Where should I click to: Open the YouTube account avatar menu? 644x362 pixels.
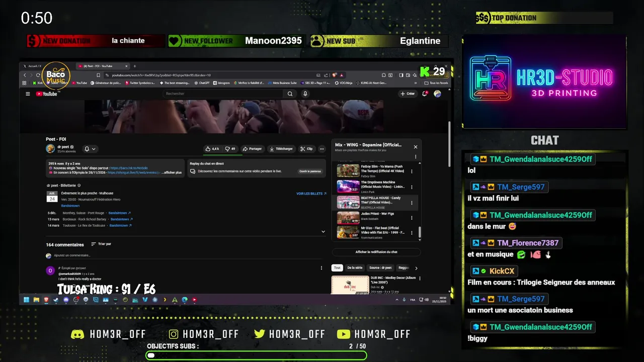[x=437, y=94]
